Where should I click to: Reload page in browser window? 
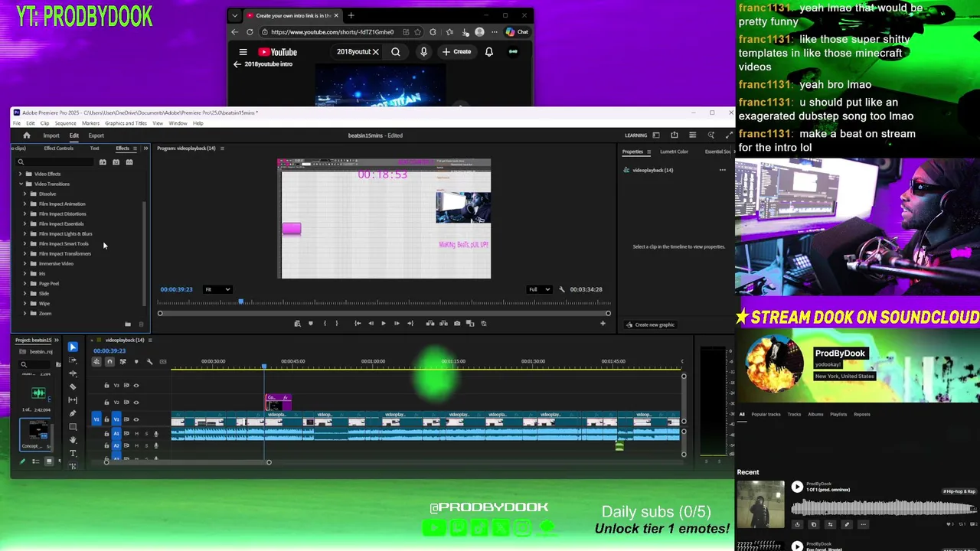coord(250,32)
